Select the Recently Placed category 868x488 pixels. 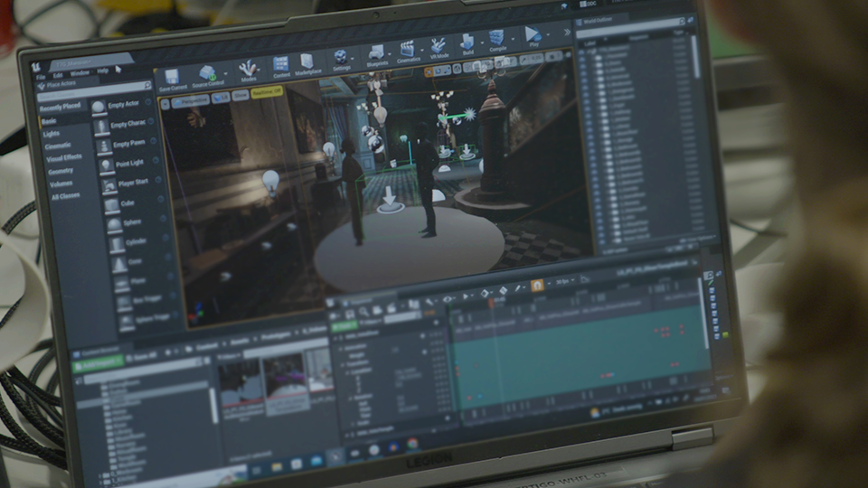coord(61,107)
